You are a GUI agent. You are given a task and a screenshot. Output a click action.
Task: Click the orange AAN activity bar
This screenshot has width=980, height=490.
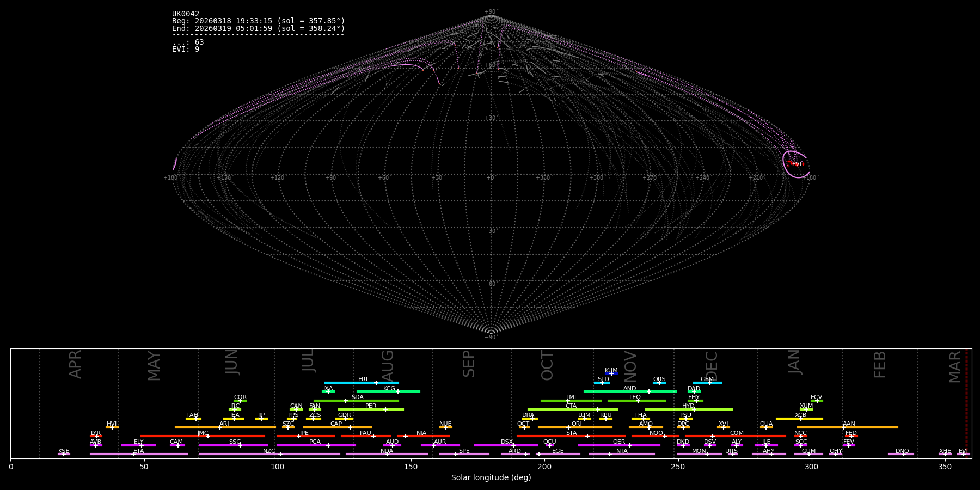pyautogui.click(x=848, y=427)
